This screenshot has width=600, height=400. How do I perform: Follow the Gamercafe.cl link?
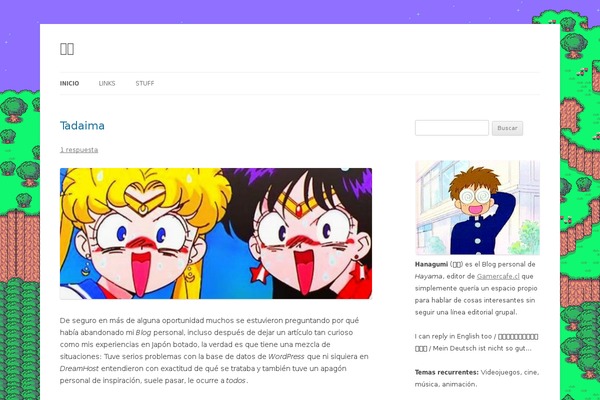pos(498,276)
